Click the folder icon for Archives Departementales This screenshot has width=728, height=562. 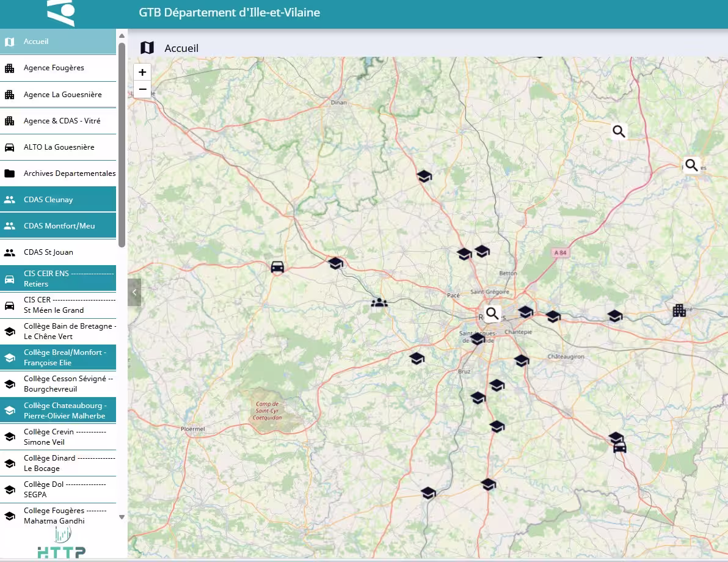click(9, 173)
